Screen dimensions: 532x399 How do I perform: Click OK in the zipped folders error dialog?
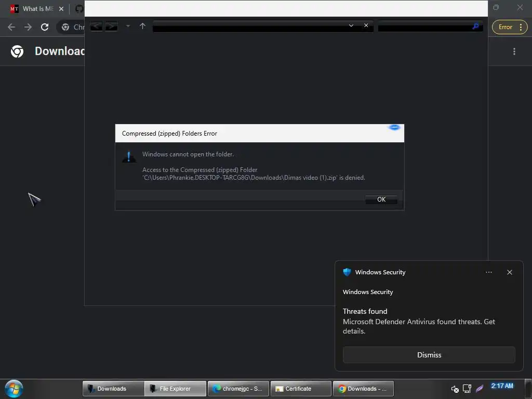click(381, 199)
